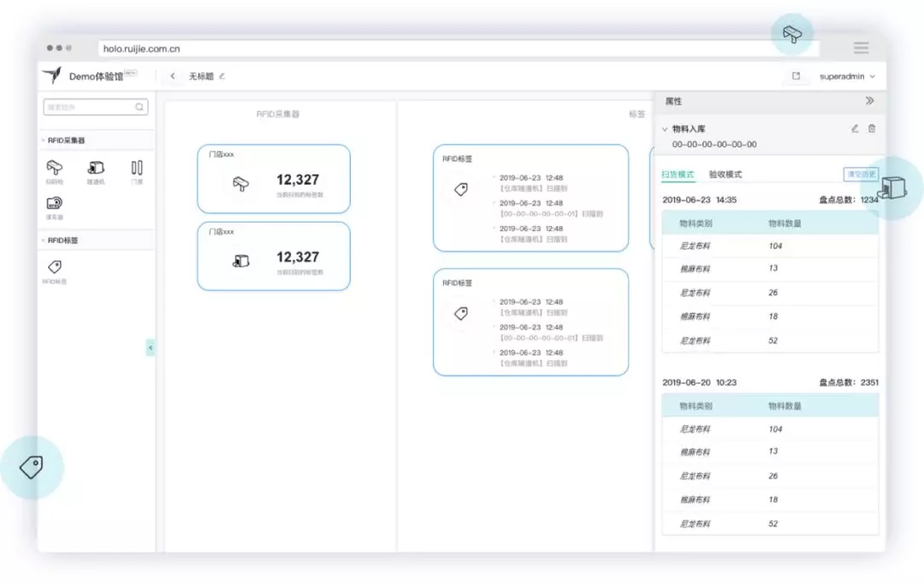Screen dimensions: 924x582
Task: Go back using the arrow before 无标题
Action: (x=173, y=76)
